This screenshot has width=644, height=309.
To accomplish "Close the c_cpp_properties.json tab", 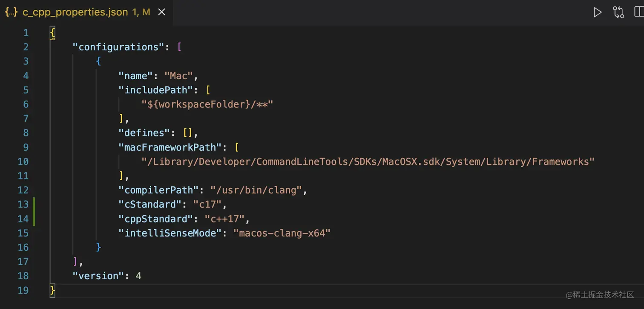I will (x=162, y=12).
